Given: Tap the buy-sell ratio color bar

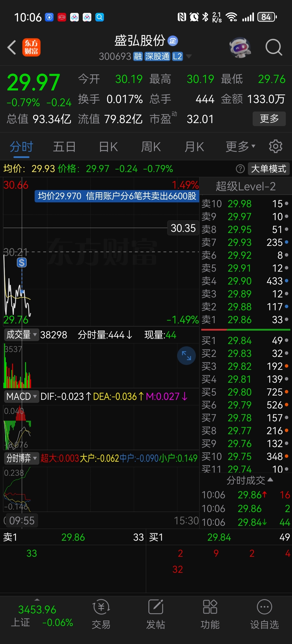Looking at the screenshot, I should 245,330.
